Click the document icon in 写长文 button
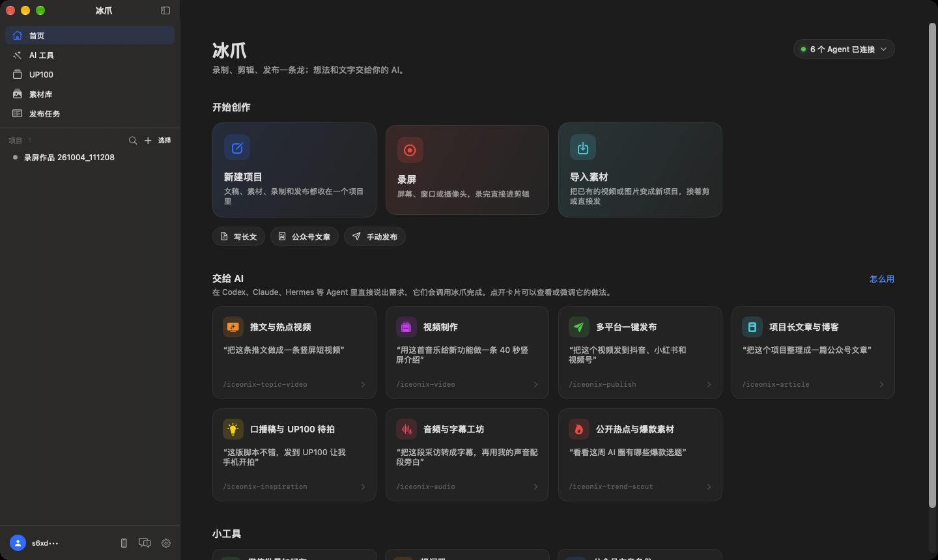Screen dimensions: 938x560 click(x=224, y=236)
